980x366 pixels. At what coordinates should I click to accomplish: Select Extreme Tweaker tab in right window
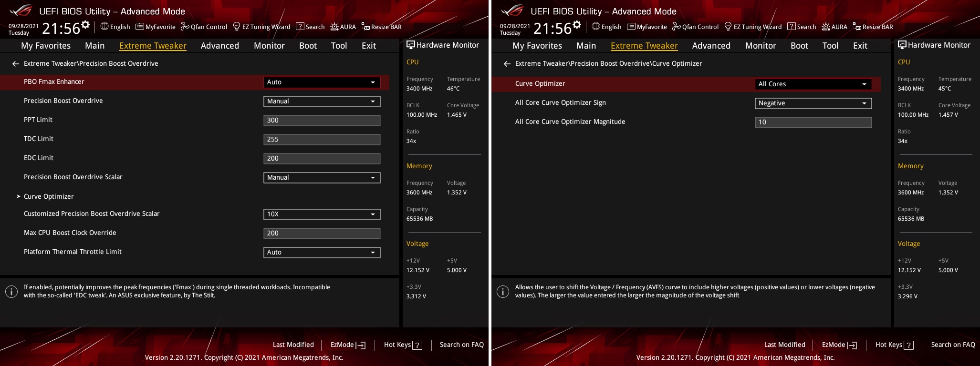644,46
